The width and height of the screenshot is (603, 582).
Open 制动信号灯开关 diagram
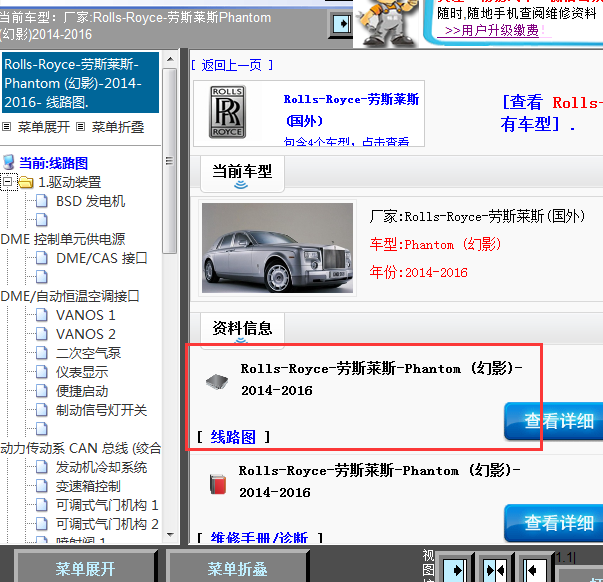point(102,410)
